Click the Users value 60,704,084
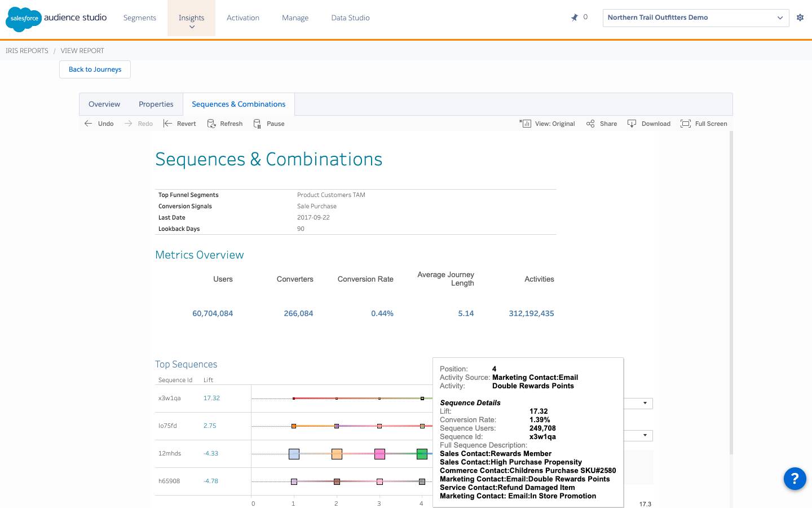The width and height of the screenshot is (812, 508). [213, 313]
